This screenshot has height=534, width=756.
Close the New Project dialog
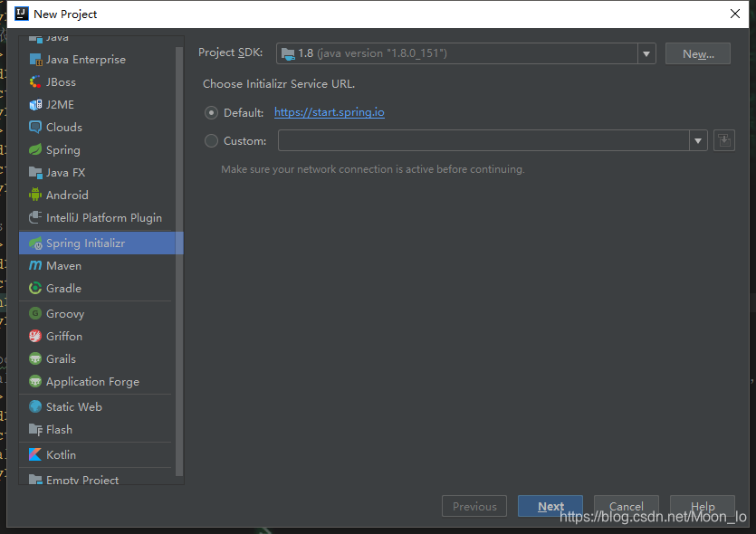click(735, 14)
